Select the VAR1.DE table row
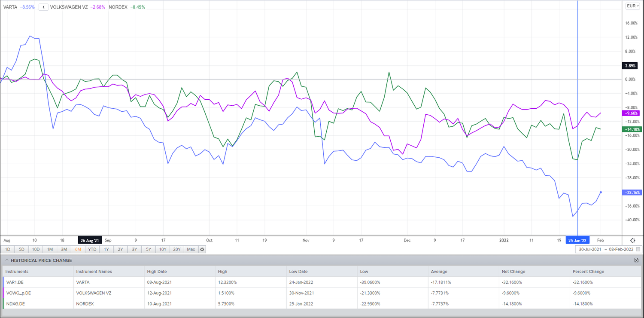The width and height of the screenshot is (644, 318). (322, 282)
